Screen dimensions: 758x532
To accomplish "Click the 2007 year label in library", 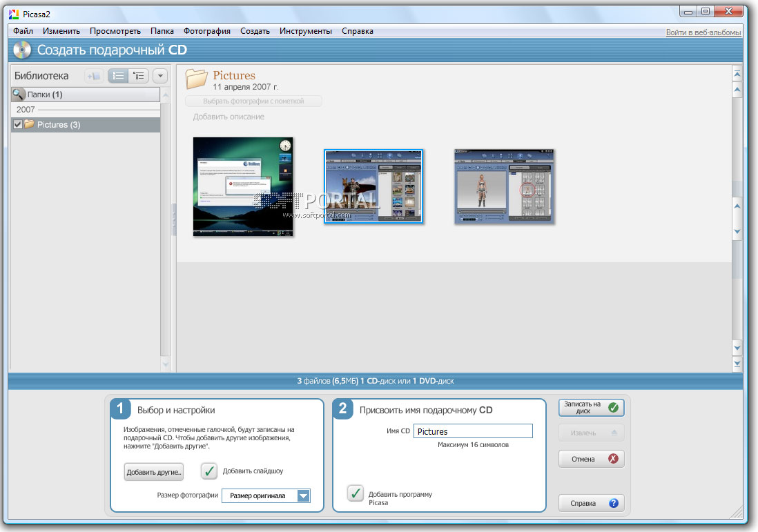I will [26, 110].
